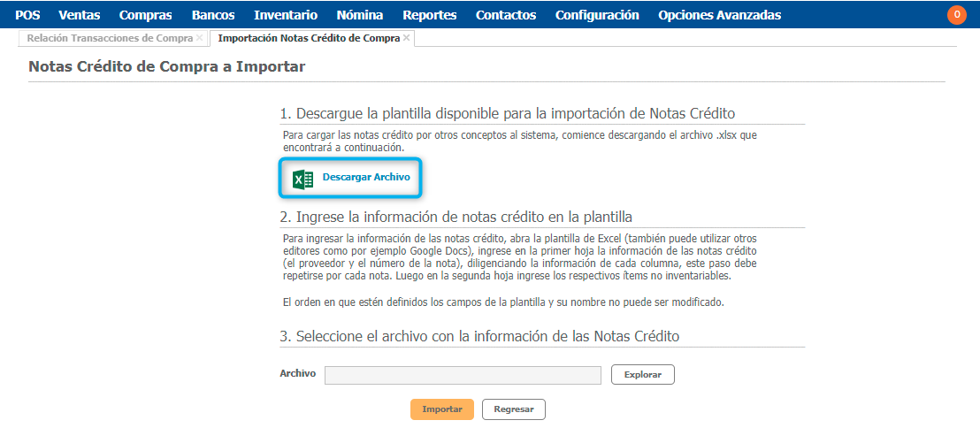Switch to Relación Transacciones de Compra tab
Screen dimensions: 980x428
[109, 39]
